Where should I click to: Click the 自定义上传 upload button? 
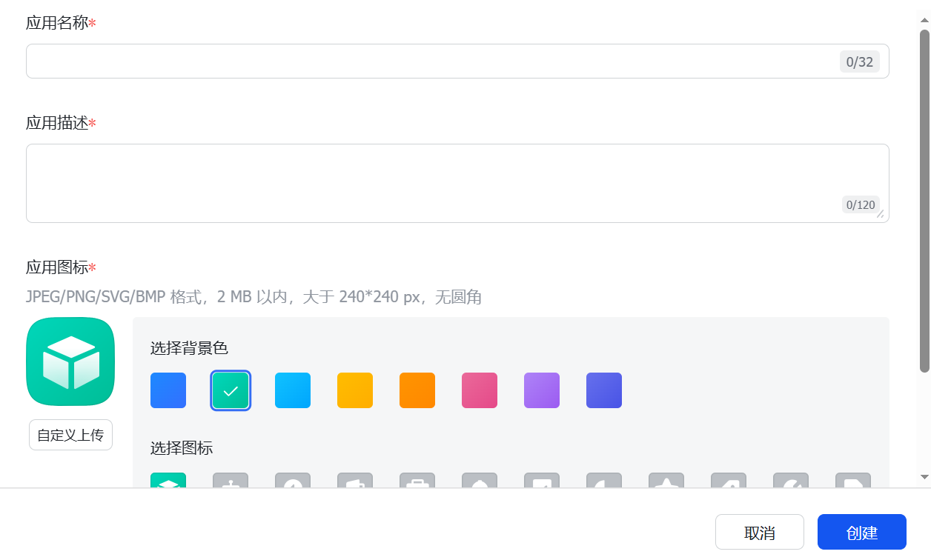tap(70, 435)
